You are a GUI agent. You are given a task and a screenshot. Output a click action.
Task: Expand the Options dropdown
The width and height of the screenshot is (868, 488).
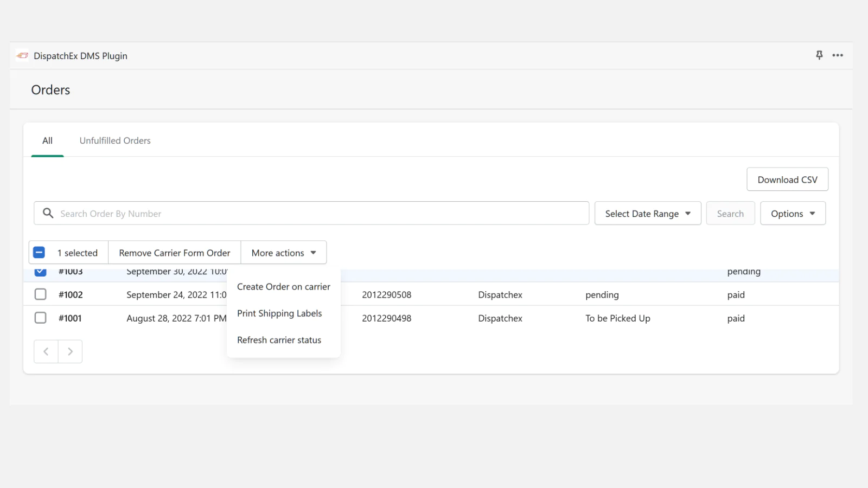793,214
